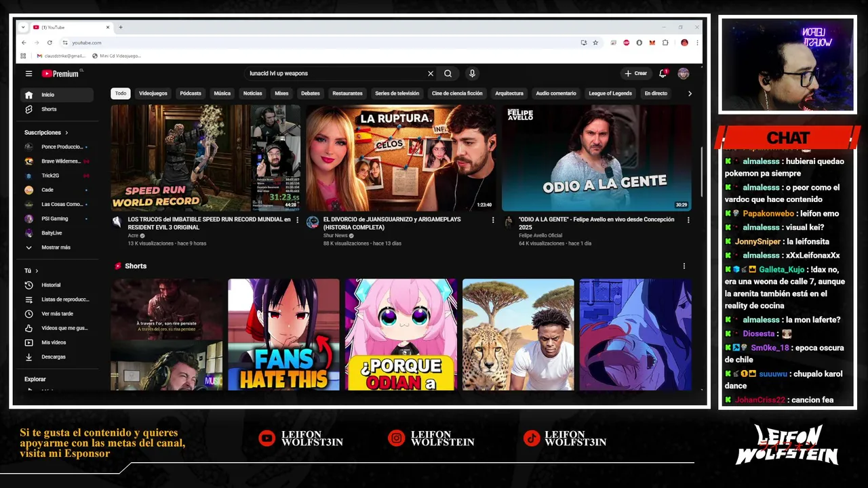
Task: Expand Mostrar más in subscriptions
Action: tap(57, 247)
